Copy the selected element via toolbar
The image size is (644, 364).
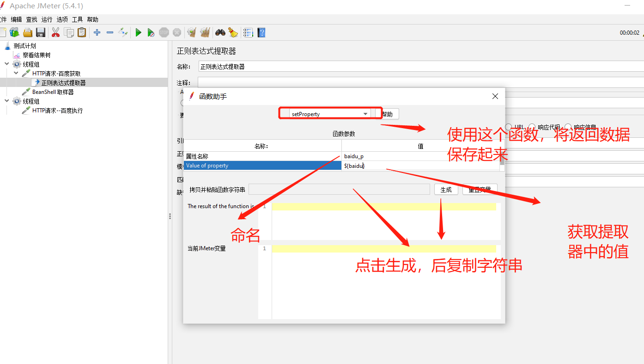pos(69,32)
